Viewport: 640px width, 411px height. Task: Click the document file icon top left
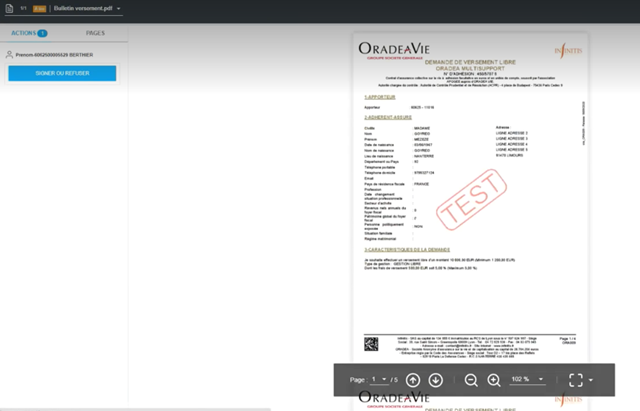tap(9, 8)
